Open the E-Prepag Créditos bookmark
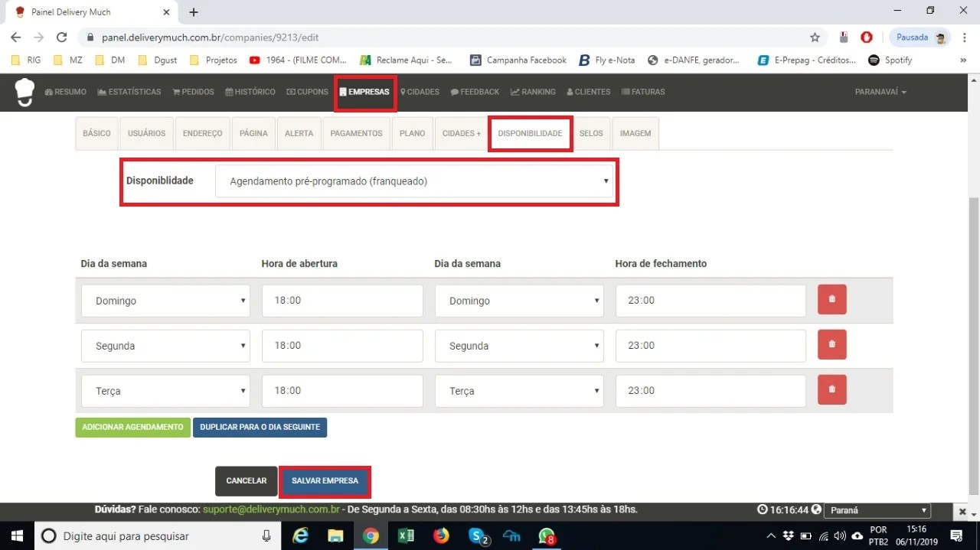Viewport: 980px width, 550px height. pos(807,60)
